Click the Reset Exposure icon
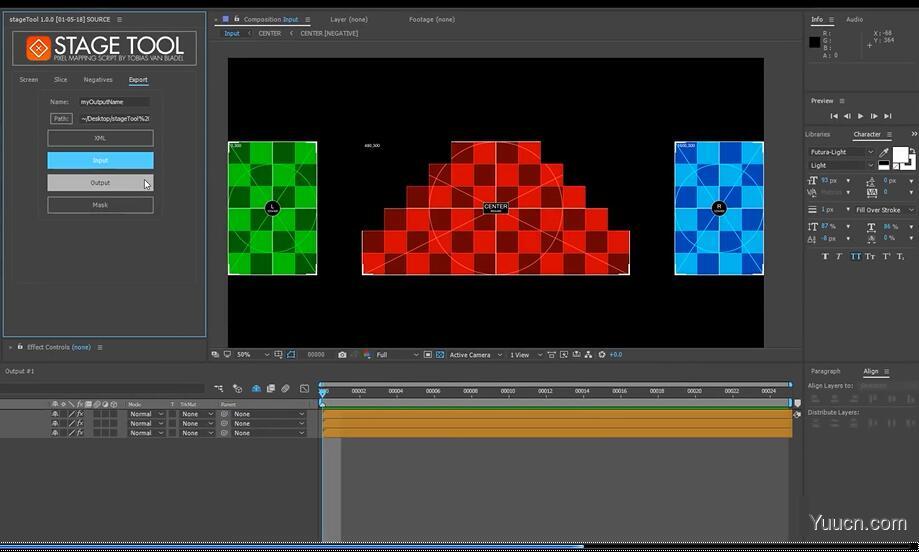Screen dimensions: 919x552 click(x=602, y=355)
